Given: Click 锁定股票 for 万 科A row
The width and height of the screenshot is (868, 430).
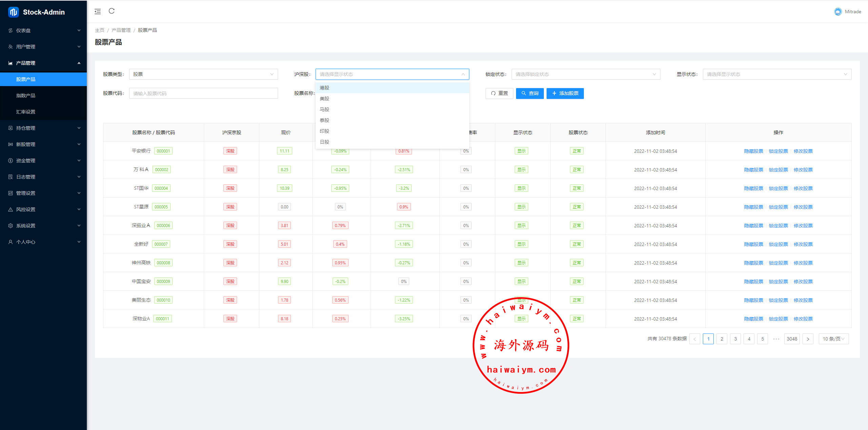Looking at the screenshot, I should (x=778, y=170).
